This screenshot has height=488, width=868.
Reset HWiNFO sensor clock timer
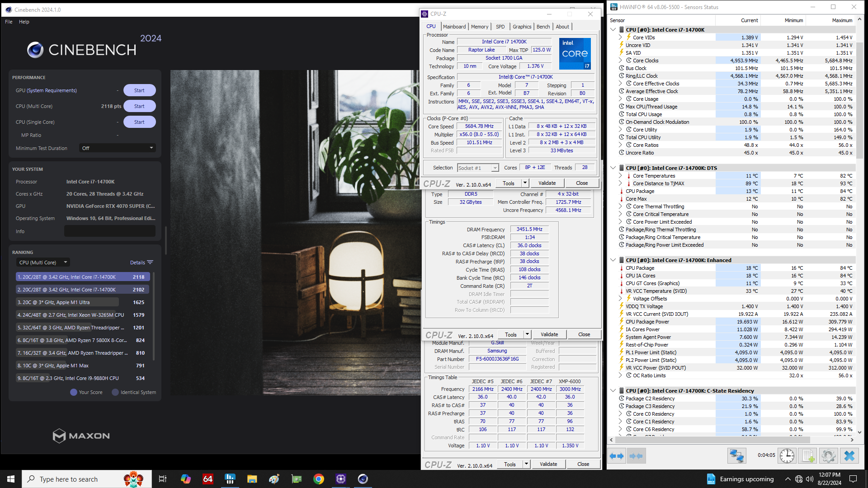click(x=787, y=456)
